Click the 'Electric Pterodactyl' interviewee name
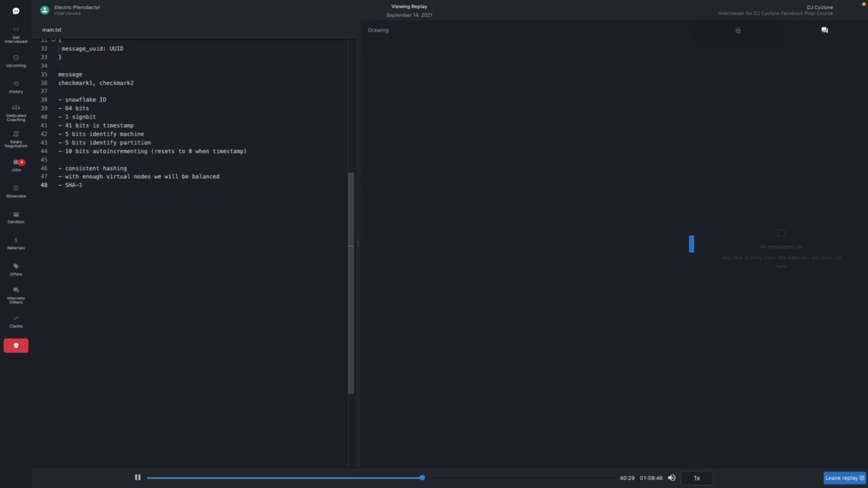The image size is (868, 488). click(77, 7)
